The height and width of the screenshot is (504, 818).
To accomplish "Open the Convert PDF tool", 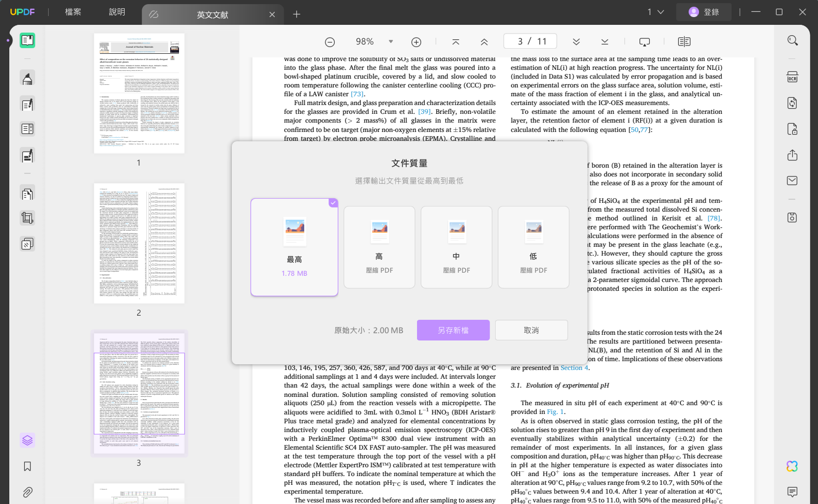I will [x=792, y=103].
